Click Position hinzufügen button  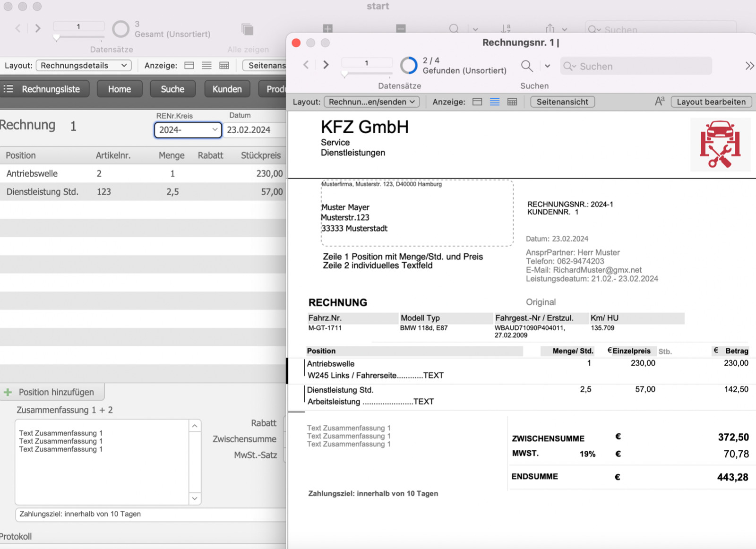[x=52, y=392]
